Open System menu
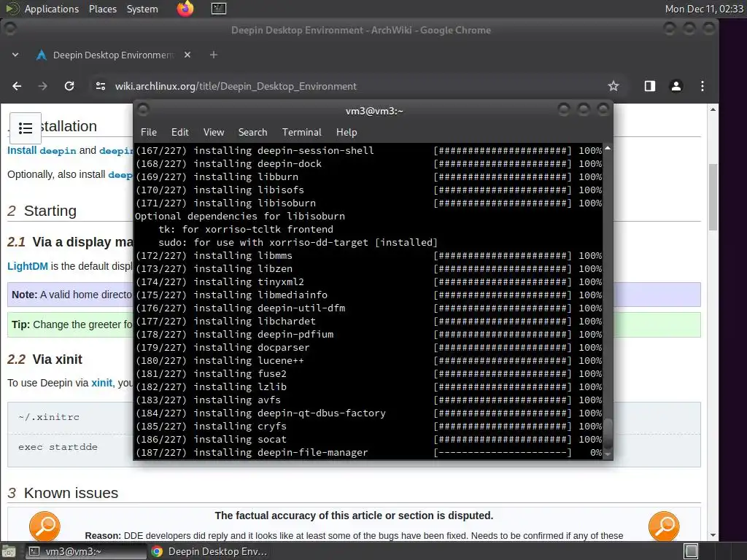This screenshot has width=747, height=560. click(x=142, y=9)
